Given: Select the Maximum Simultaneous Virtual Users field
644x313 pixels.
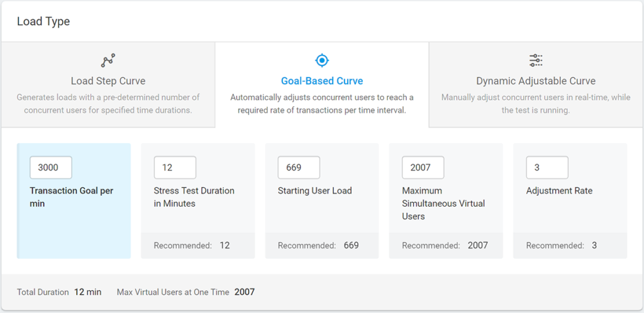Looking at the screenshot, I should pyautogui.click(x=423, y=168).
